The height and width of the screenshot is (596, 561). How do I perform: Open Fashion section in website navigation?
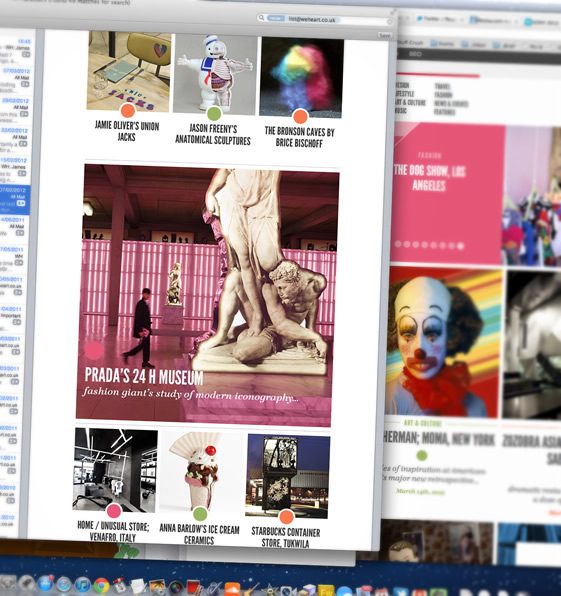(x=444, y=95)
